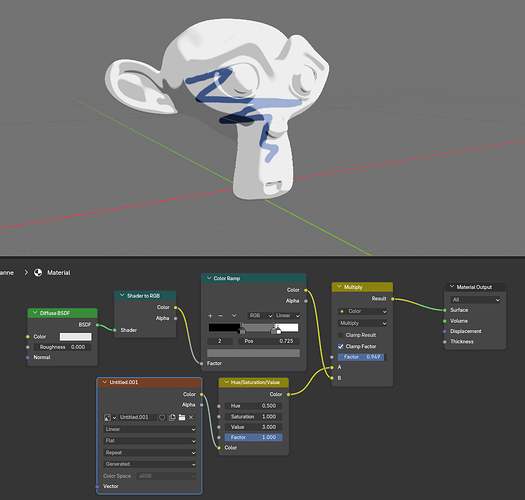Collapse the Shader to RGB node
Image resolution: width=525 pixels, height=500 pixels.
[122, 296]
